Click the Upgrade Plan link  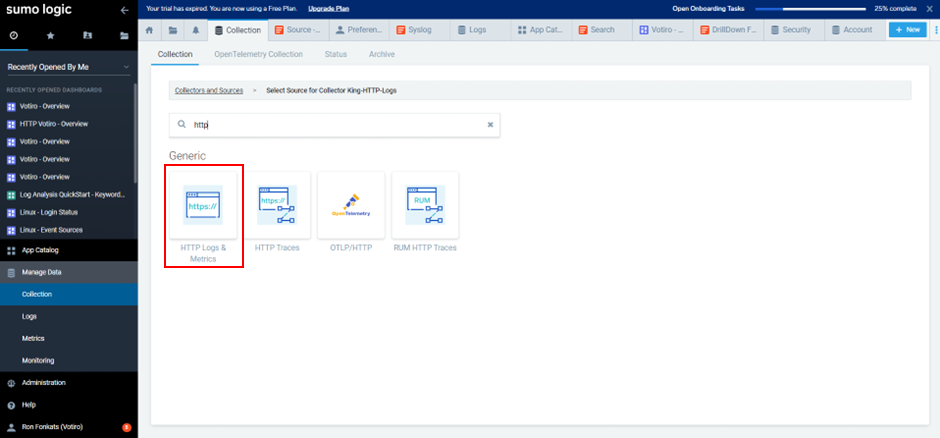coord(329,8)
